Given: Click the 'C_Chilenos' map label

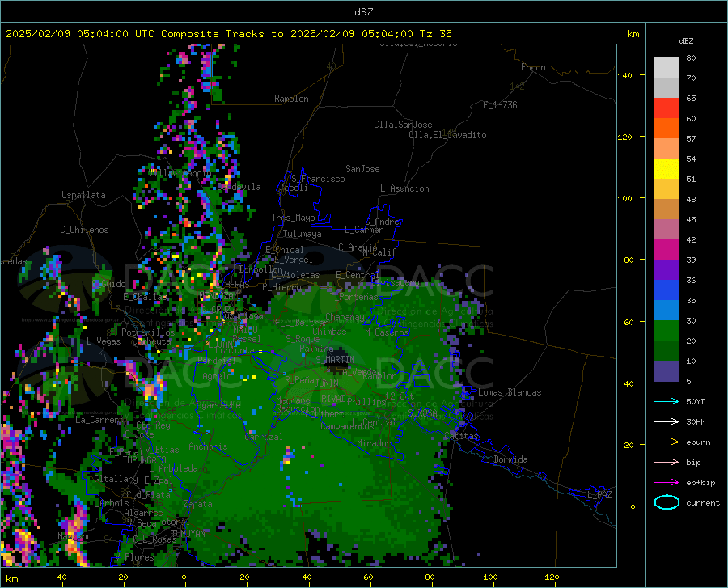Looking at the screenshot, I should click(84, 230).
